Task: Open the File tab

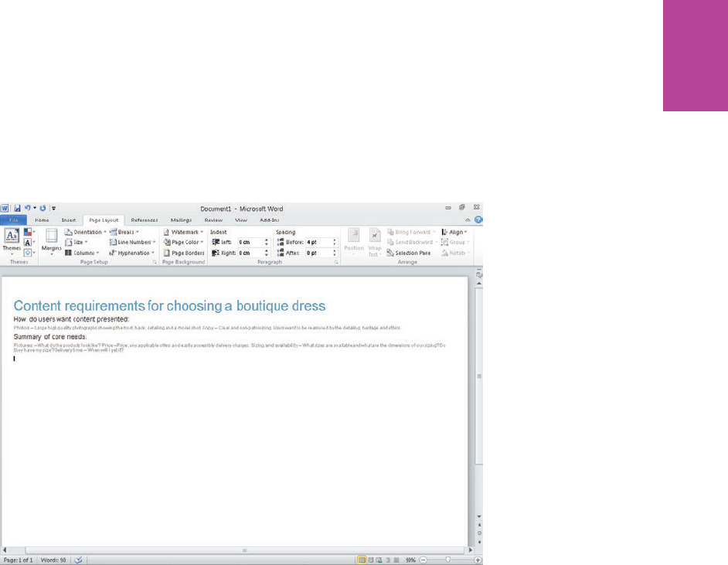Action: (13, 220)
